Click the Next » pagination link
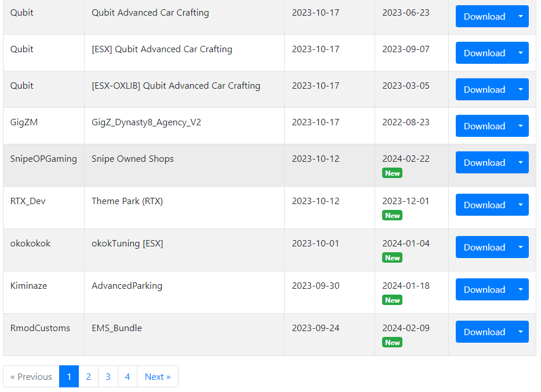The width and height of the screenshot is (541, 392). 158,376
